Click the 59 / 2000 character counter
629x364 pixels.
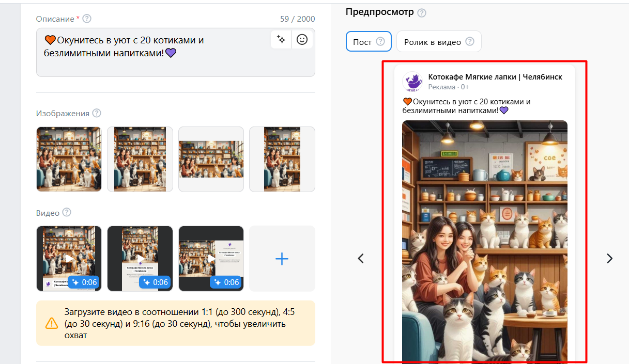point(298,19)
